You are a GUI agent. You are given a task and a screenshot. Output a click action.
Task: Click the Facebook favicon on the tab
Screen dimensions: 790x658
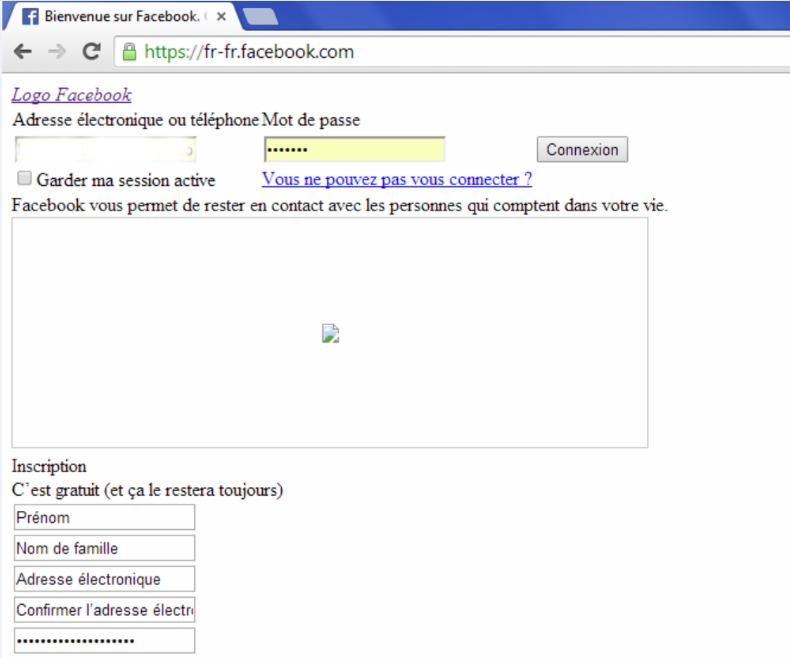pos(30,17)
